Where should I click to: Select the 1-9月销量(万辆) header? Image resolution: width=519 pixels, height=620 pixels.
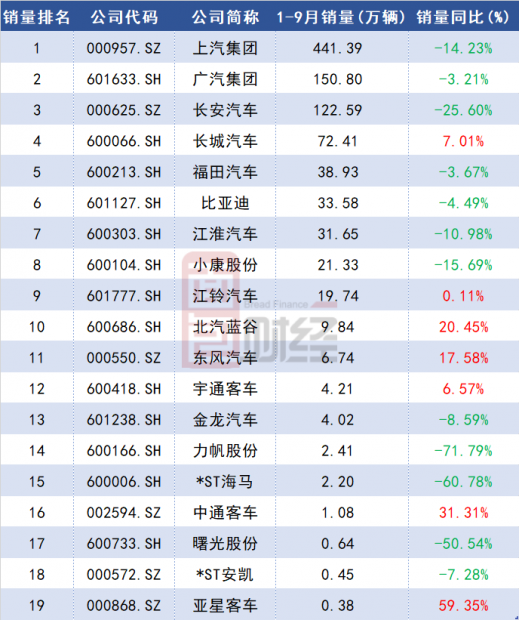(x=342, y=17)
